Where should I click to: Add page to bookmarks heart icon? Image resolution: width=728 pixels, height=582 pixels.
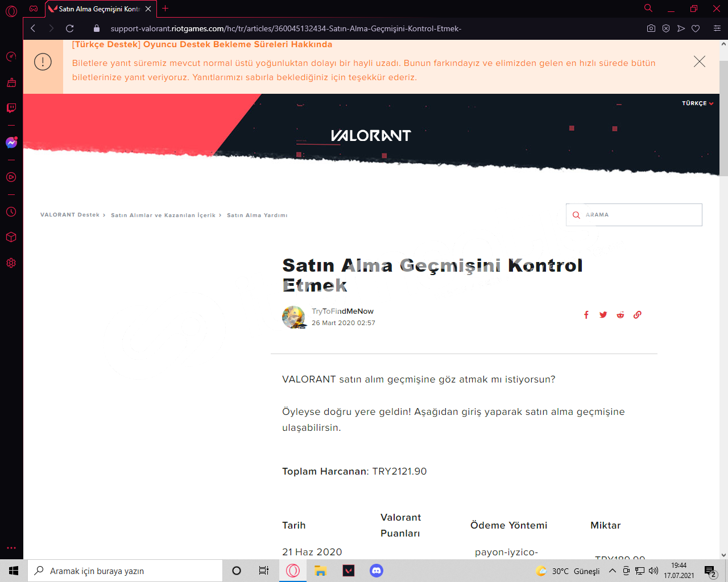click(696, 28)
